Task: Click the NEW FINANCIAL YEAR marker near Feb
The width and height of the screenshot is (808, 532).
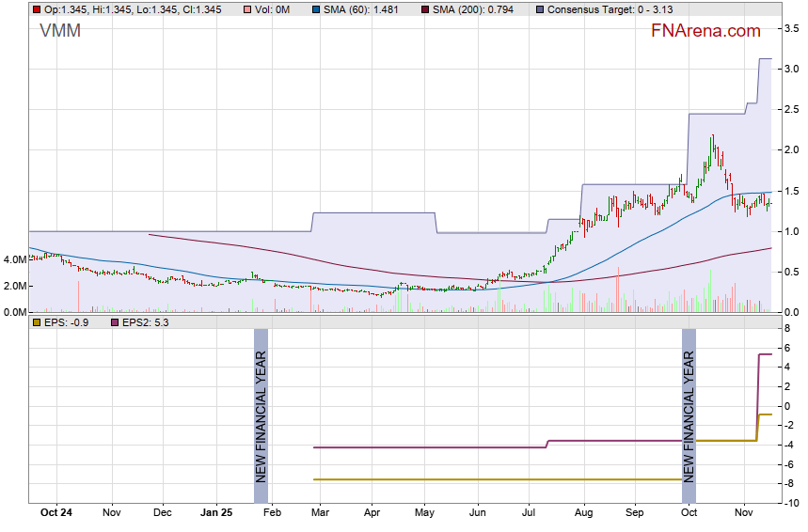Action: tap(261, 416)
